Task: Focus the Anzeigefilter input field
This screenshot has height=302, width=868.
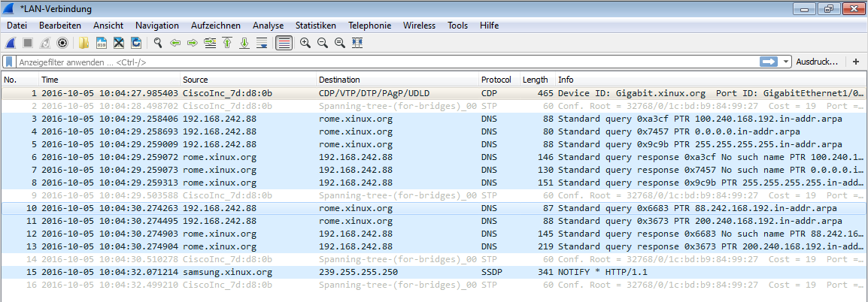Action: [387, 62]
